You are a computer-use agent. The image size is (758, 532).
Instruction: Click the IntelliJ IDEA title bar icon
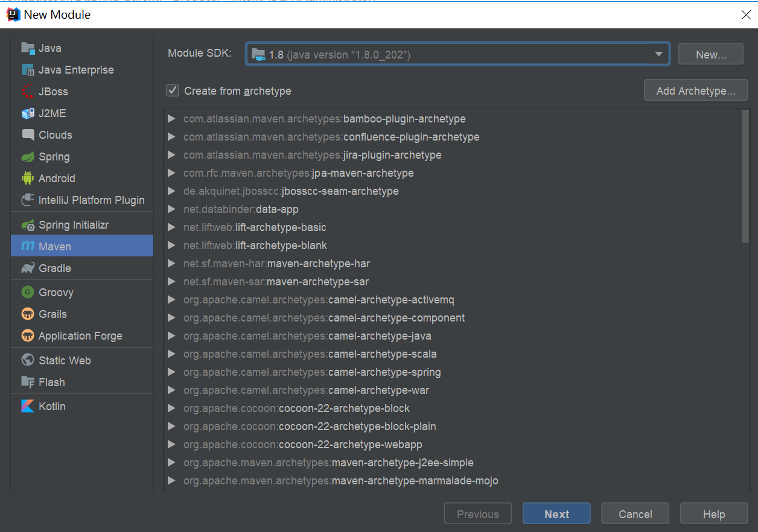13,14
